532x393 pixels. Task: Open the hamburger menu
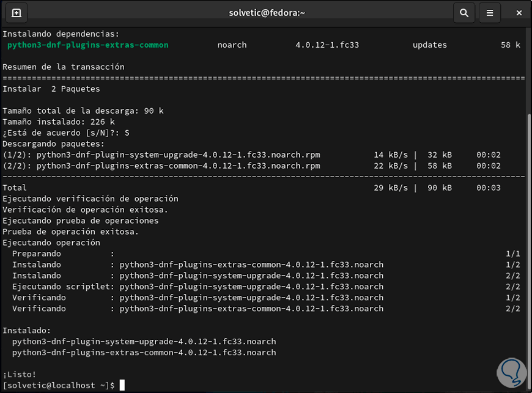[x=489, y=12]
